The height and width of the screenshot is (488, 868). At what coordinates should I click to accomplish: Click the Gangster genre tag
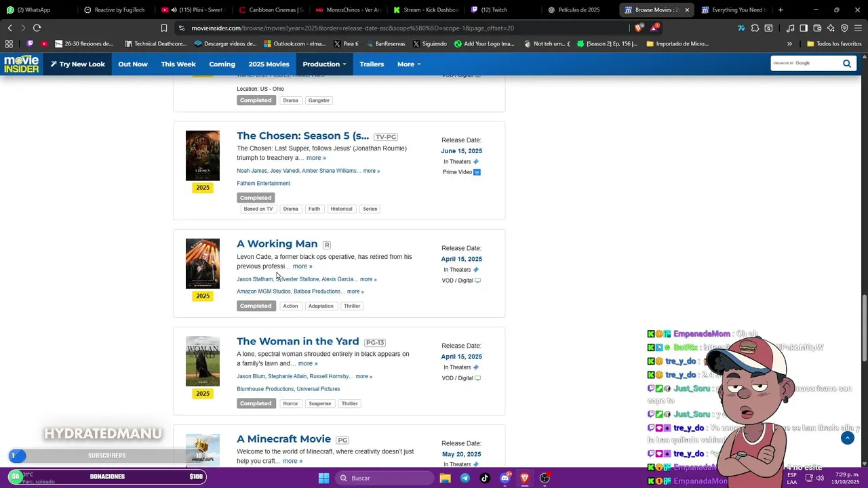tap(319, 100)
